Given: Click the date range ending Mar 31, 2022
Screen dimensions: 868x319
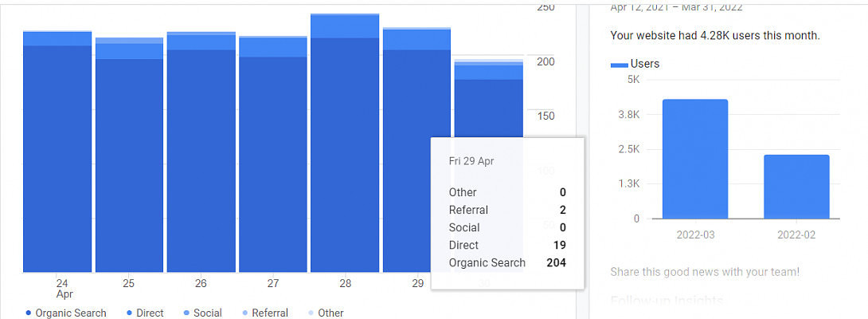Looking at the screenshot, I should pyautogui.click(x=675, y=7).
